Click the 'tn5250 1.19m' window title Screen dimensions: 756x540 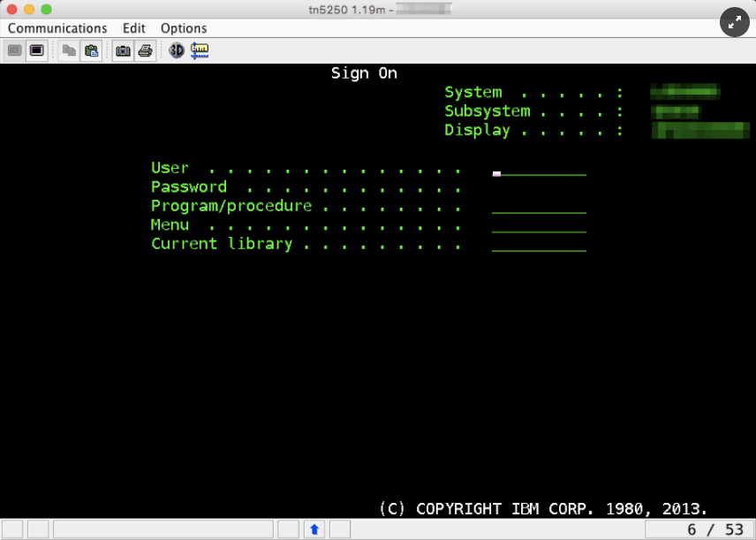click(347, 10)
